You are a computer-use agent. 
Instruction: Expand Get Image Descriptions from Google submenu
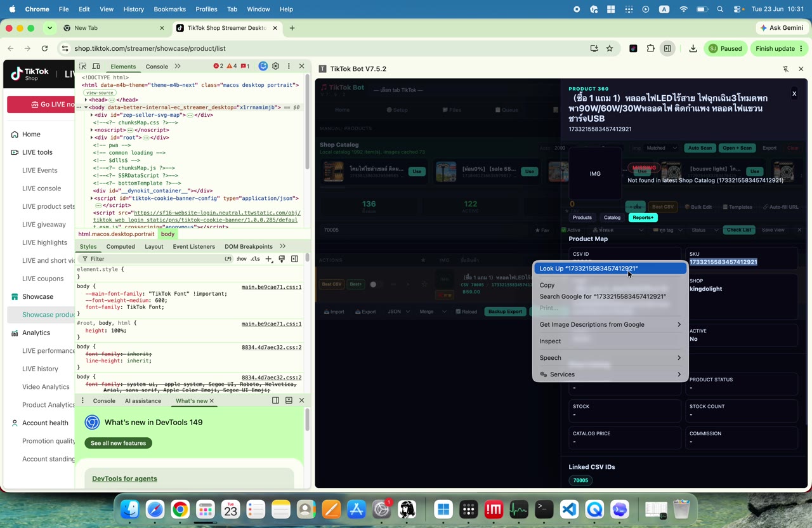click(610, 324)
